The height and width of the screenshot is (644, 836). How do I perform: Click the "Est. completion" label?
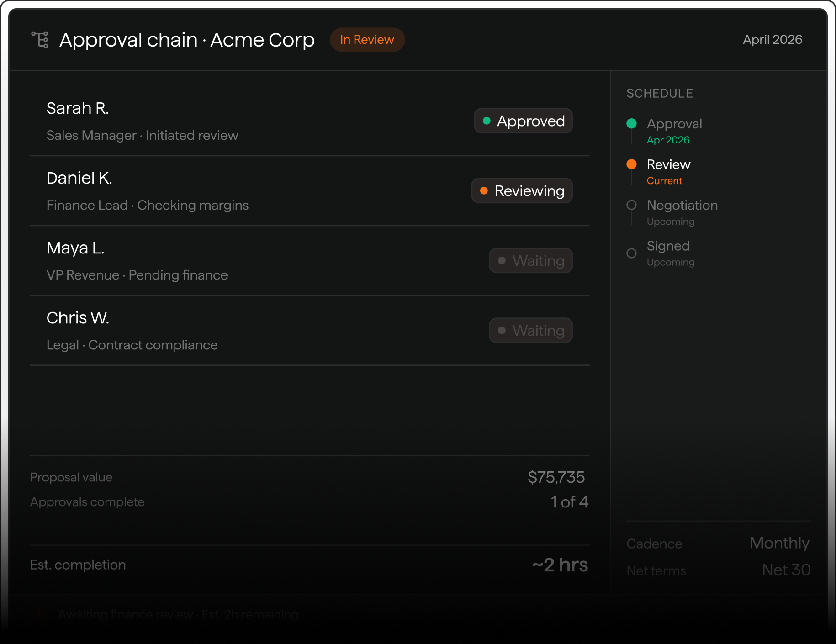[78, 565]
